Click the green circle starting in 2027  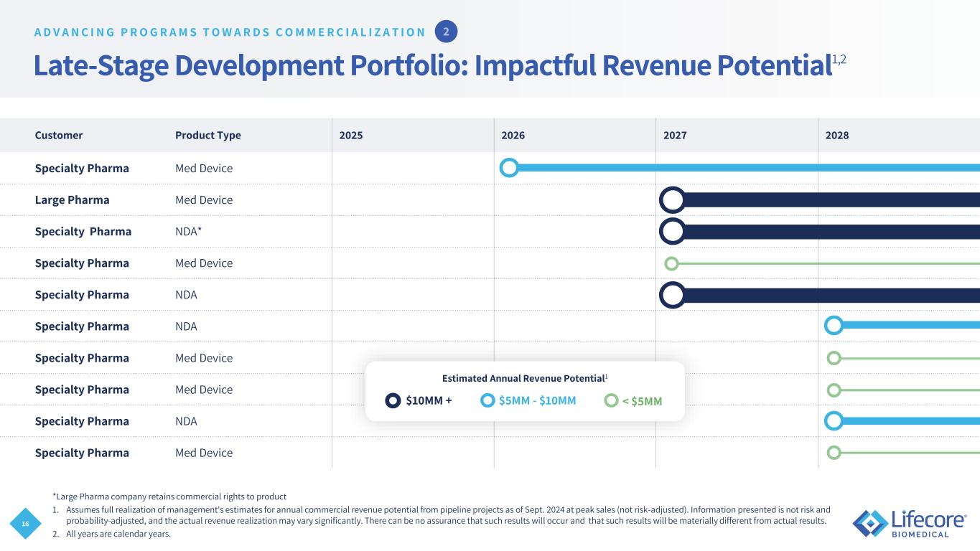(672, 263)
